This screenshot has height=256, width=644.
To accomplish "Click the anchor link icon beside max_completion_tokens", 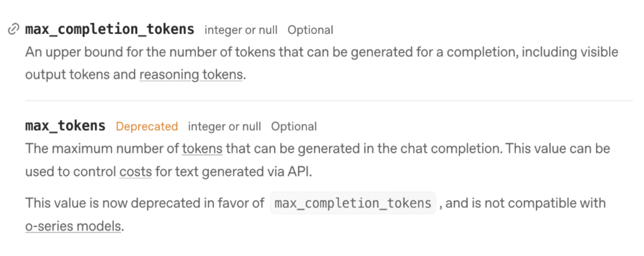I will [x=13, y=29].
